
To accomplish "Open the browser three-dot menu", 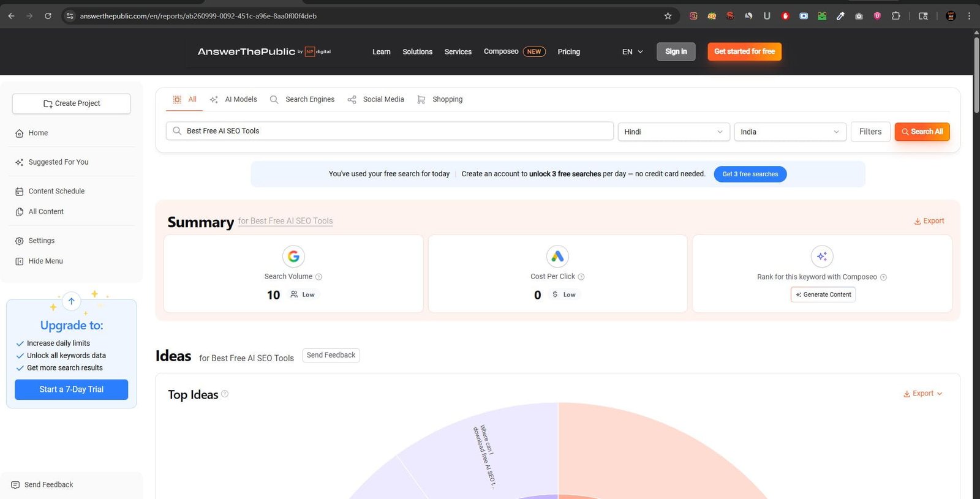I will [969, 16].
